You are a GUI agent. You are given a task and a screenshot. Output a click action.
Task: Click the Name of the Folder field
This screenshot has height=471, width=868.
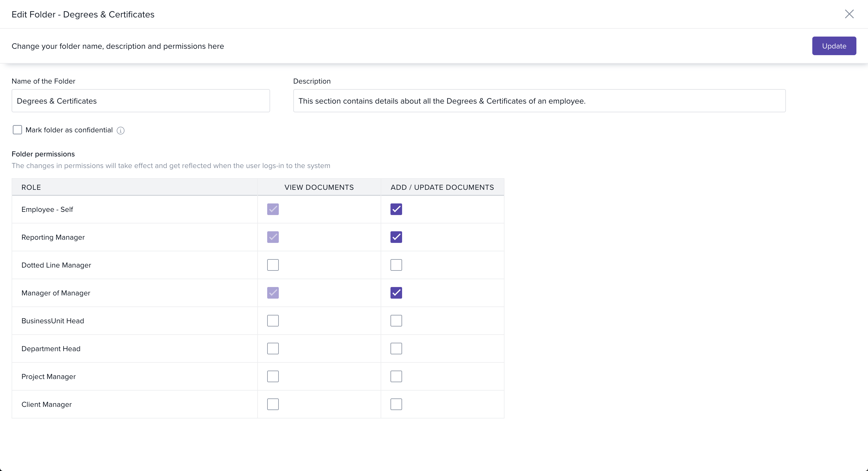point(140,101)
